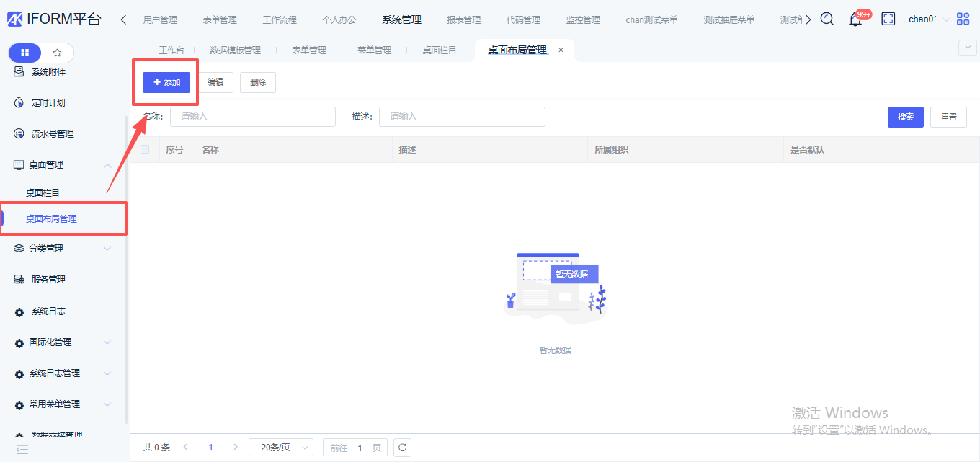Expand the 国际化管理 sidebar group
The width and height of the screenshot is (980, 462).
107,342
